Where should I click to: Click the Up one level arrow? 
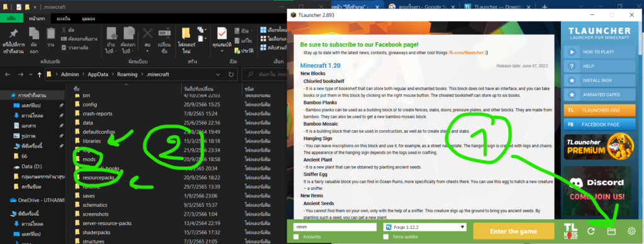click(x=40, y=74)
